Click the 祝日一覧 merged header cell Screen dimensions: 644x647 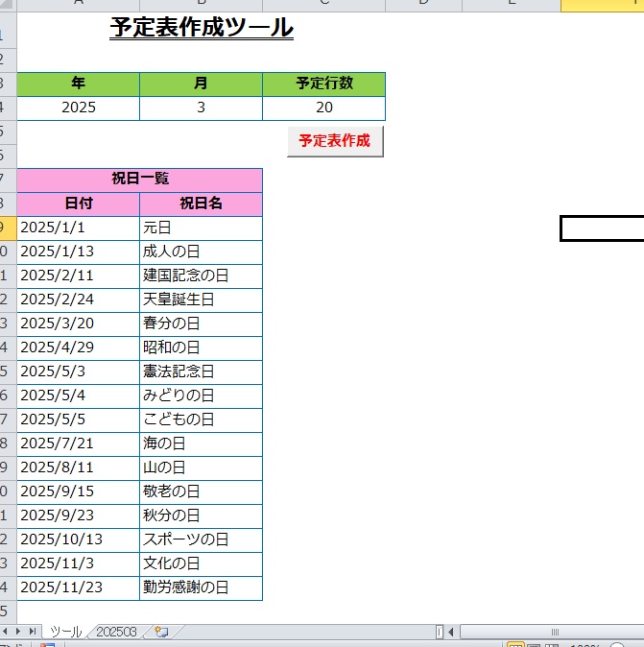point(140,180)
